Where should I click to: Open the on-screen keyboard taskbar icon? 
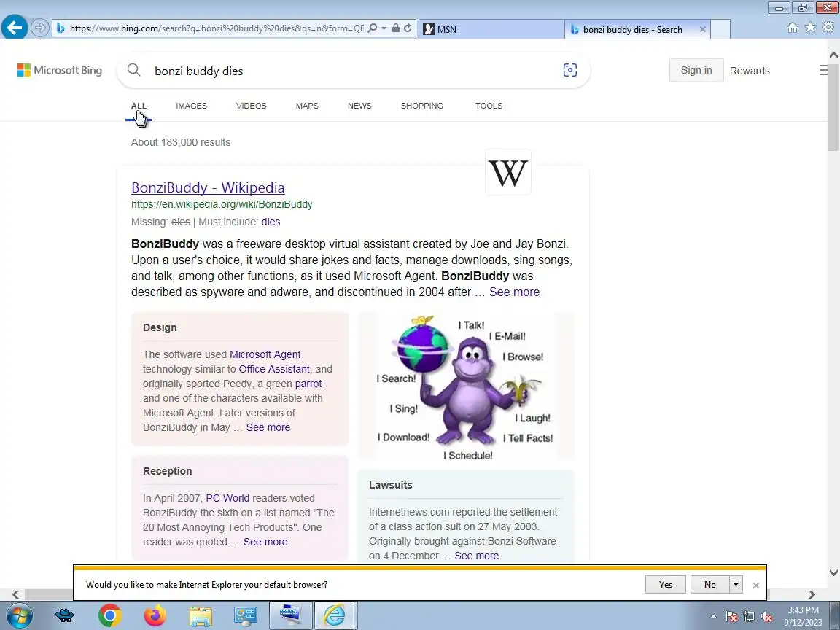(x=289, y=615)
